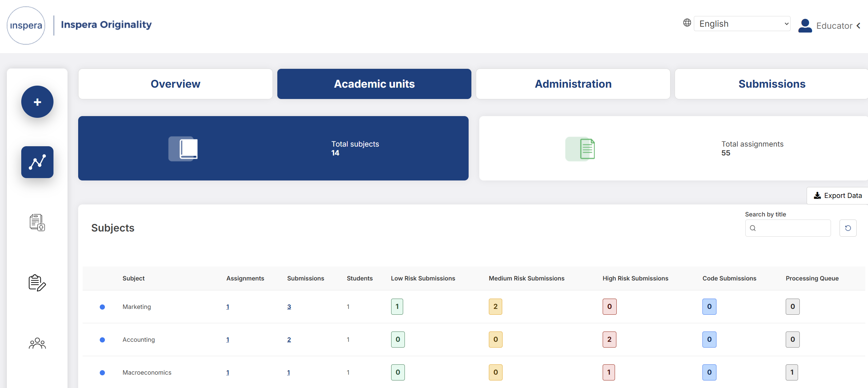Click the Low Risk Submissions header
Image resolution: width=868 pixels, height=388 pixels.
423,278
